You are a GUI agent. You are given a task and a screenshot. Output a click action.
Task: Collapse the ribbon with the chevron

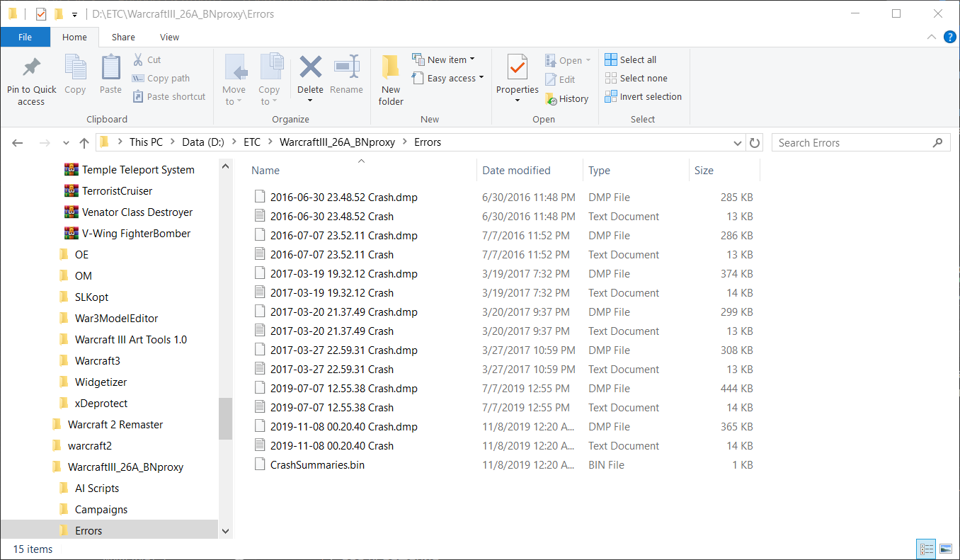point(932,38)
